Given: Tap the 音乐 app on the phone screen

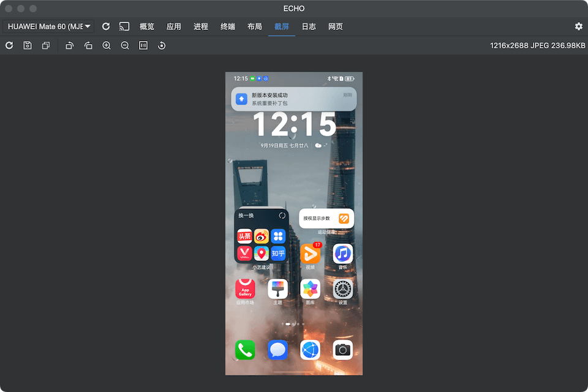Looking at the screenshot, I should [342, 254].
